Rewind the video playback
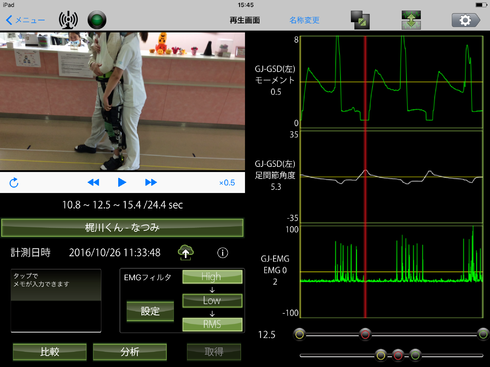This screenshot has width=490, height=367. pyautogui.click(x=93, y=182)
